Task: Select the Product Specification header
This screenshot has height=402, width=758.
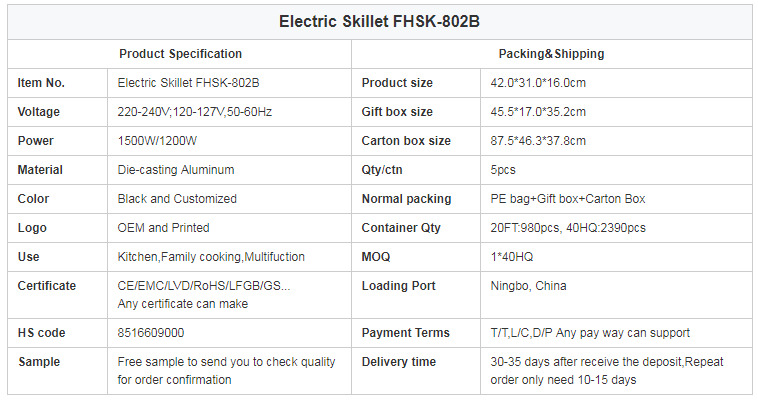Action: (180, 54)
